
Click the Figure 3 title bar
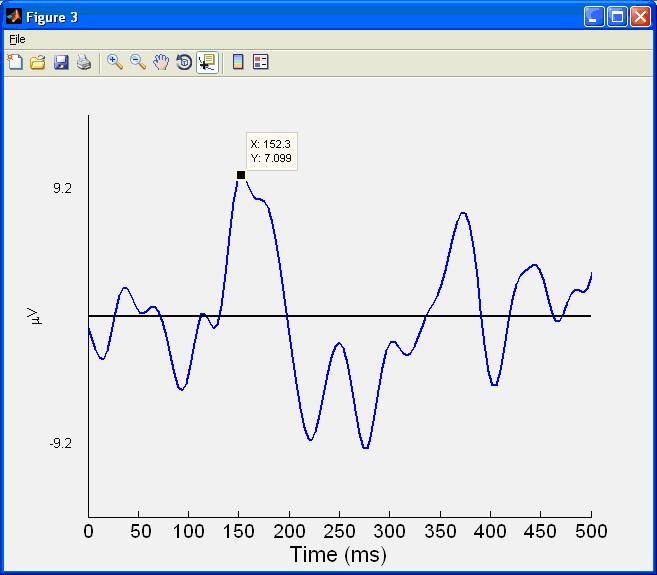300,17
